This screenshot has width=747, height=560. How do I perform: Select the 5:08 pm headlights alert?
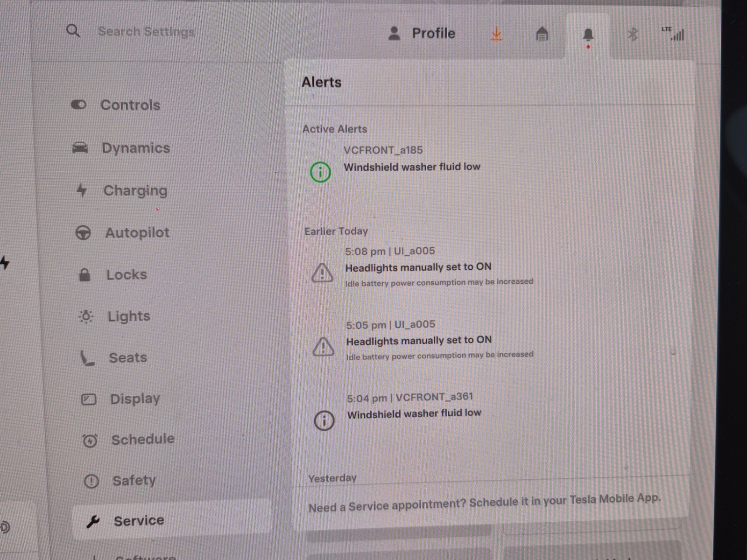418,267
